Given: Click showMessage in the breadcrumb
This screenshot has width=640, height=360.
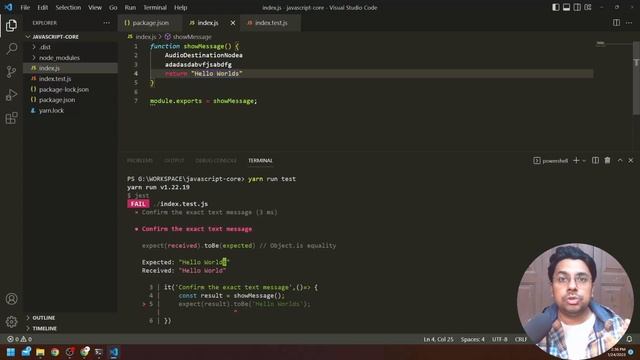Looking at the screenshot, I should [x=188, y=37].
